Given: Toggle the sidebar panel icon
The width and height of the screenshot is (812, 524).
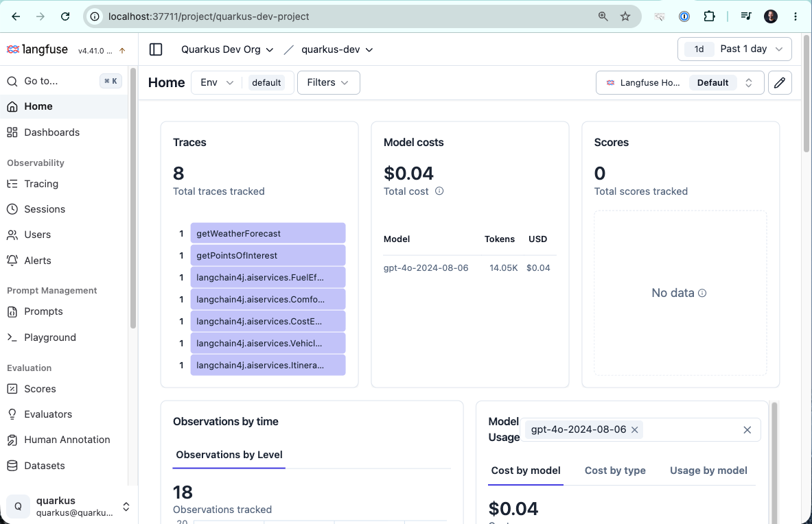Looking at the screenshot, I should [x=156, y=49].
